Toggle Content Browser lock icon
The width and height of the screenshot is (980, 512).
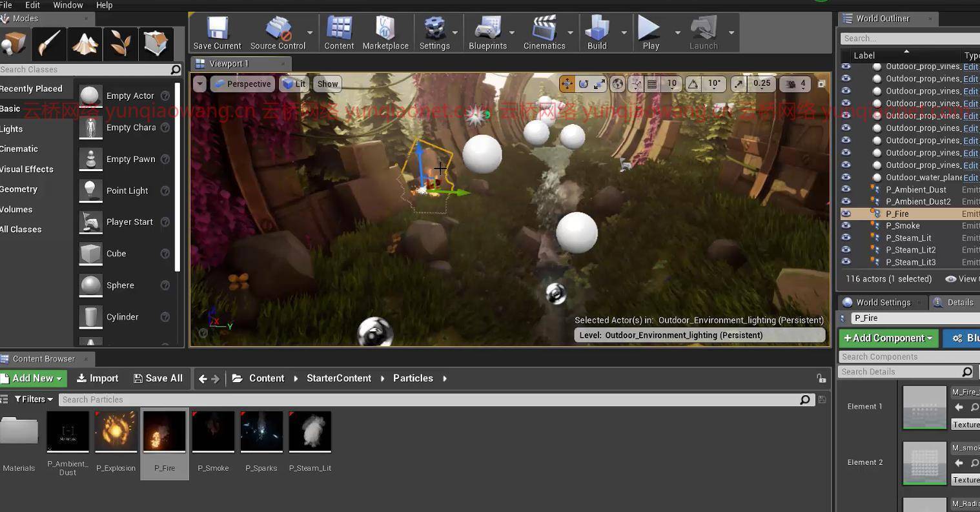coord(821,379)
